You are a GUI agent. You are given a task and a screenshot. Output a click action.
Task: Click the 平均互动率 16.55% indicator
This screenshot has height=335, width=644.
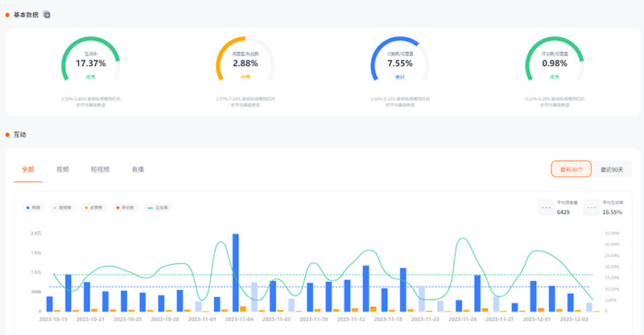(x=604, y=208)
